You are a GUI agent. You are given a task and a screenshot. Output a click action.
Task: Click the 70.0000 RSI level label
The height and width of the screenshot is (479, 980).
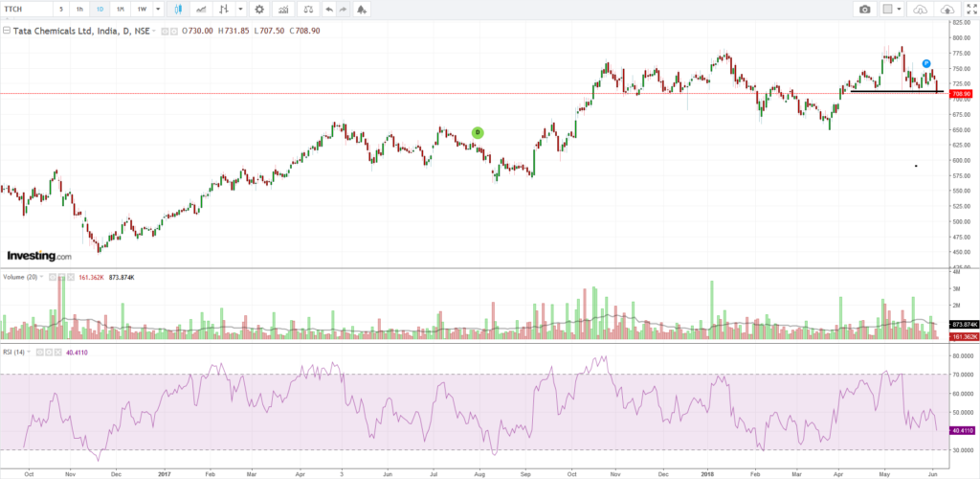963,375
